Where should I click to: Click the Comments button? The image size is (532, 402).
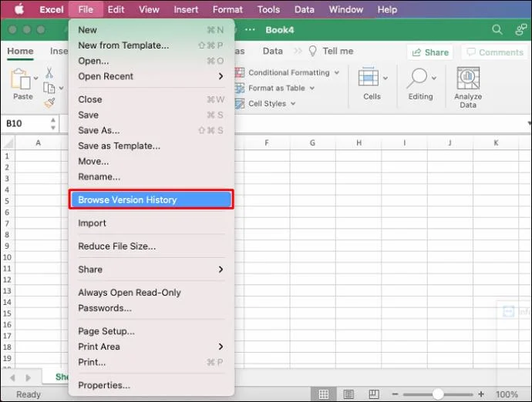(495, 52)
